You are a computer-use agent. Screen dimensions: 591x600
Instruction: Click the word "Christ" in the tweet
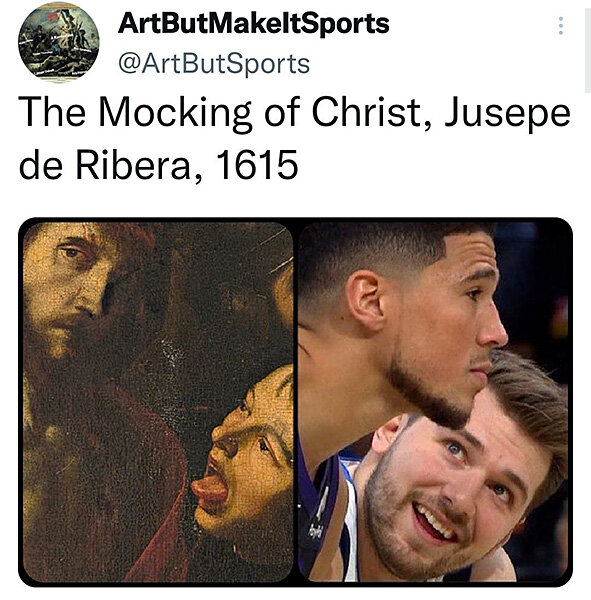coord(369,113)
